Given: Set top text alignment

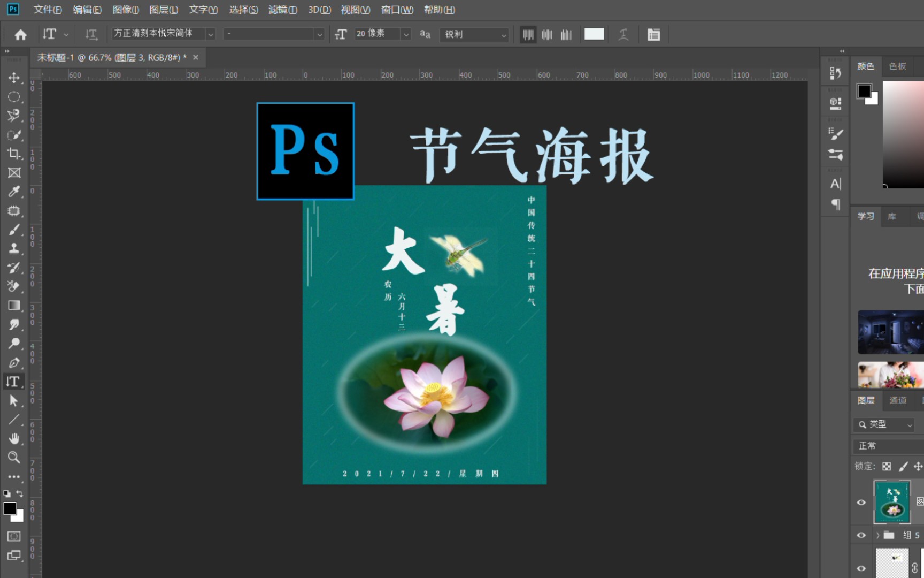Looking at the screenshot, I should [528, 35].
